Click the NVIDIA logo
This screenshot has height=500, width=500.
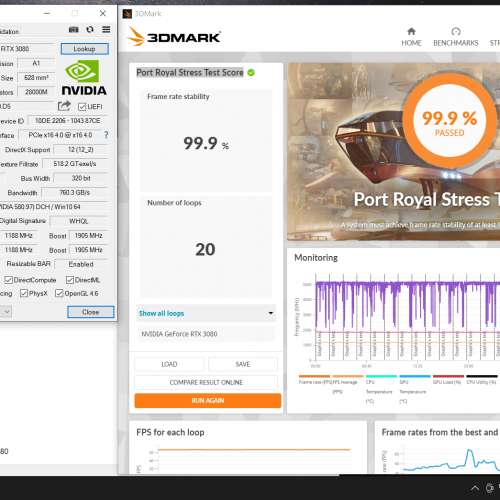click(84, 78)
